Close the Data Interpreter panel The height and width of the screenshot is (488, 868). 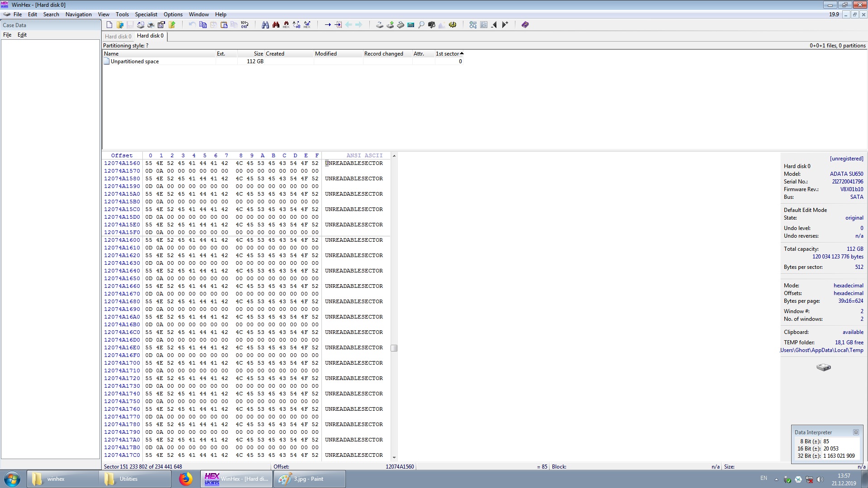coord(856,432)
